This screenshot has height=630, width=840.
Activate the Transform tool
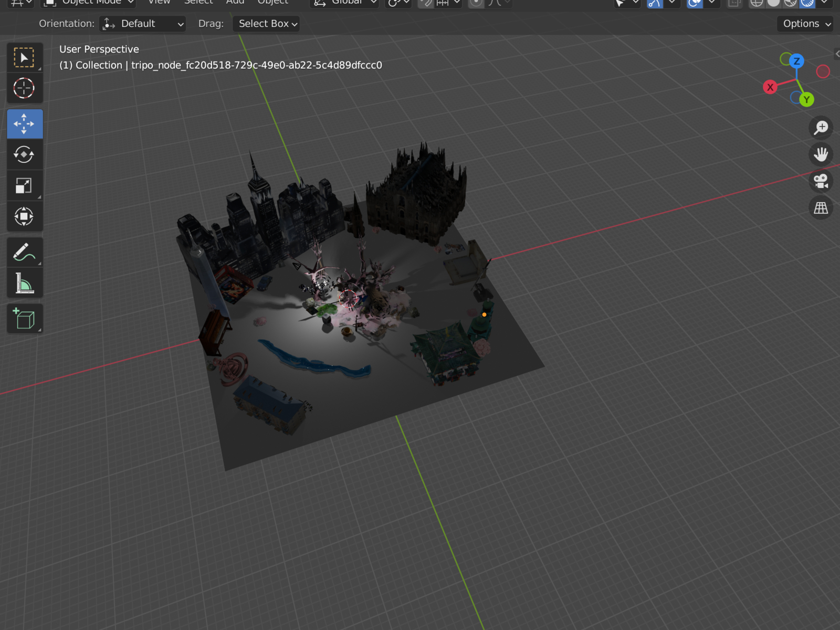pyautogui.click(x=24, y=216)
